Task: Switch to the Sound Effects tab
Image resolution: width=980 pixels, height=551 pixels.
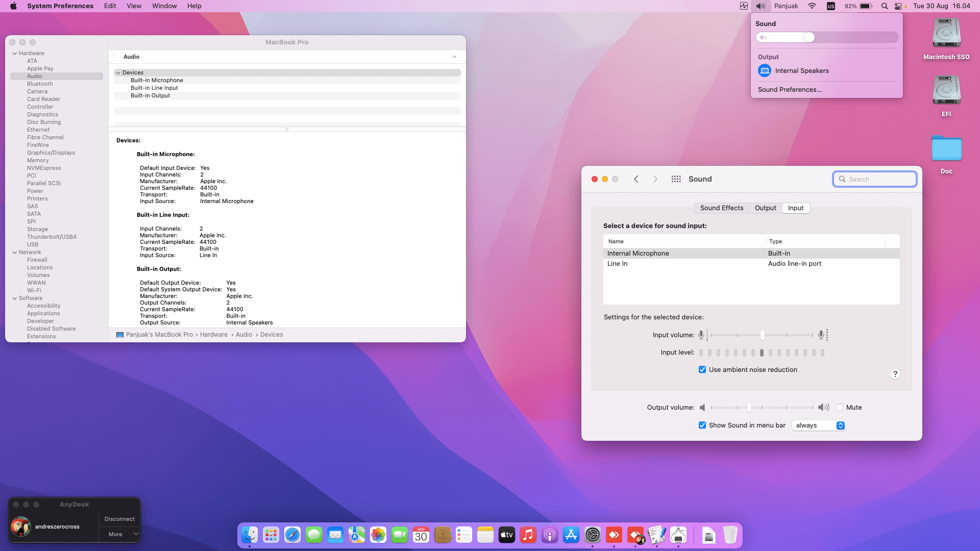Action: pos(721,208)
